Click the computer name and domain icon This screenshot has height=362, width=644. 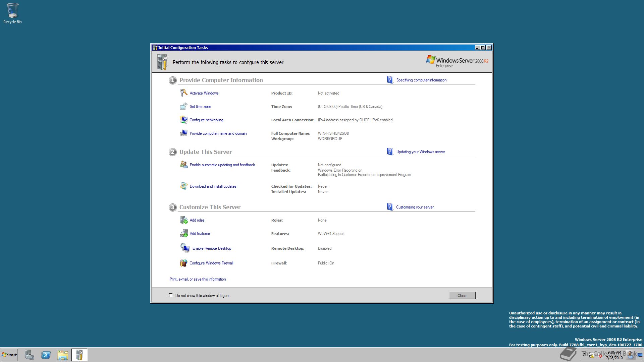coord(183,133)
